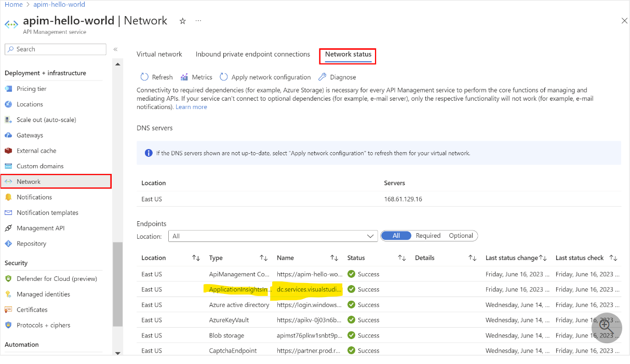The image size is (630, 364).
Task: Filter endpoints by Optional
Action: pyautogui.click(x=461, y=236)
